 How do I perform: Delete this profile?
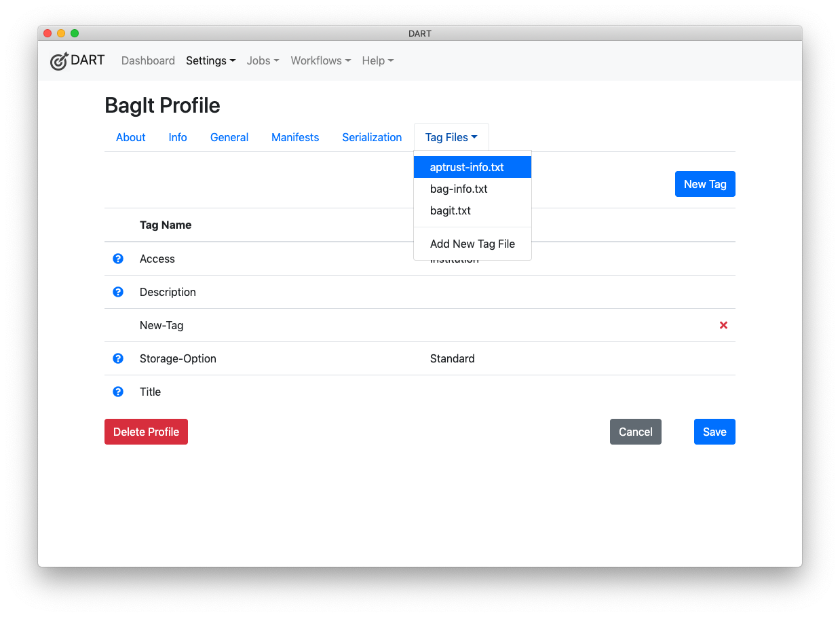click(146, 432)
